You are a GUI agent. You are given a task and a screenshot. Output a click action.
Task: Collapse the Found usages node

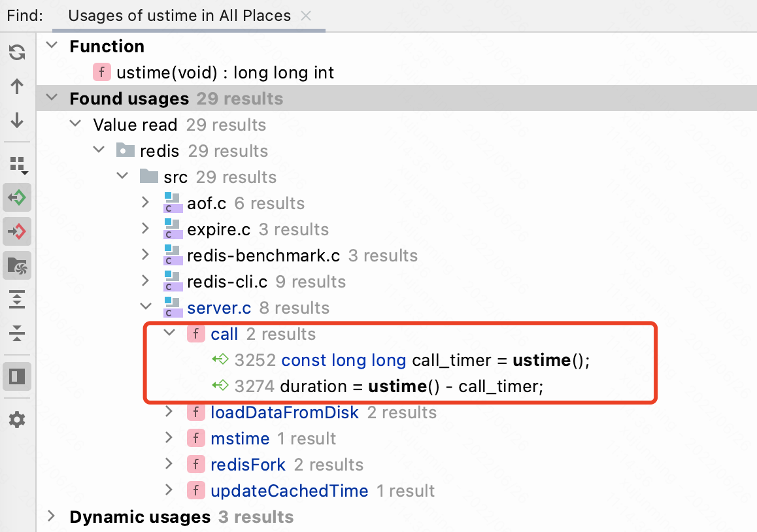[52, 97]
